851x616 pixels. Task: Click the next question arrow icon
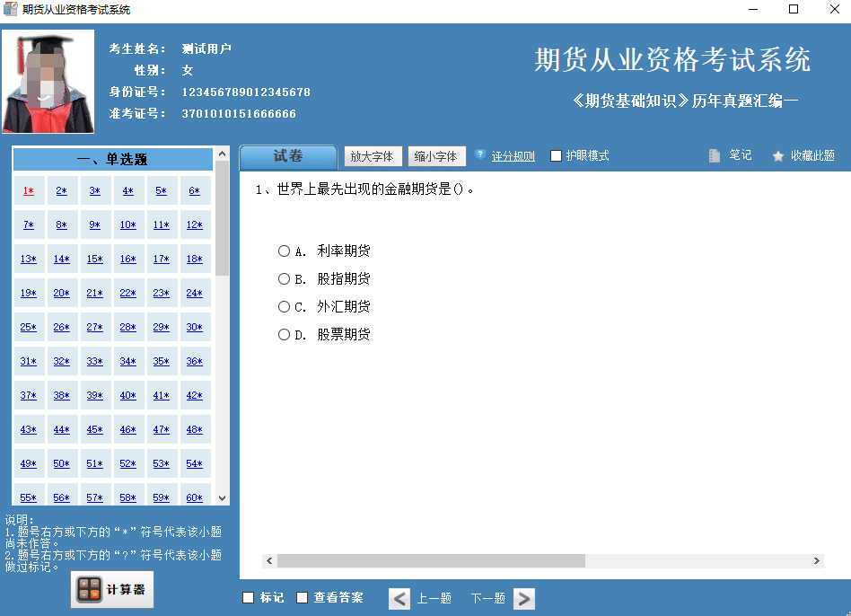coord(523,599)
